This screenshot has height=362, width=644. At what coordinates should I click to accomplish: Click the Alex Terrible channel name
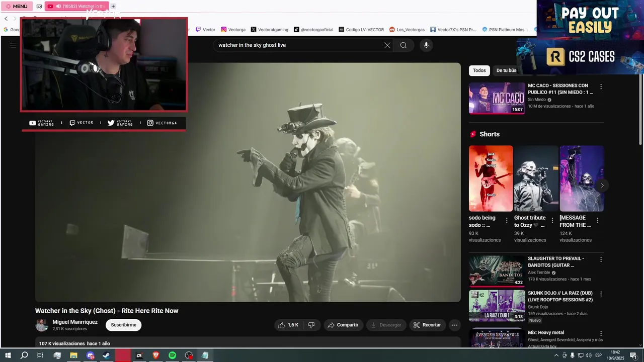539,273
